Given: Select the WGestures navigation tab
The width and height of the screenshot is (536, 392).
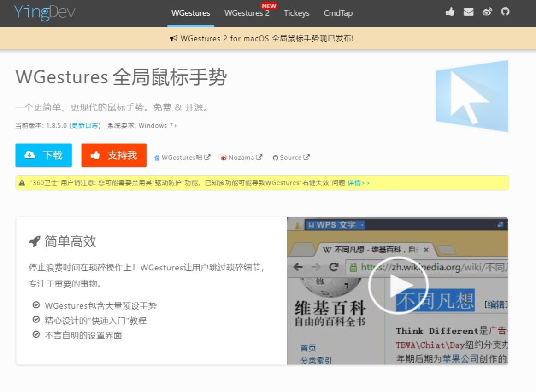Looking at the screenshot, I should coord(191,13).
